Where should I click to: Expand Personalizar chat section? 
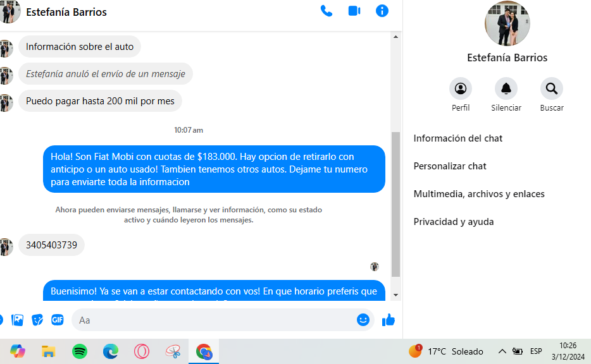pos(450,166)
